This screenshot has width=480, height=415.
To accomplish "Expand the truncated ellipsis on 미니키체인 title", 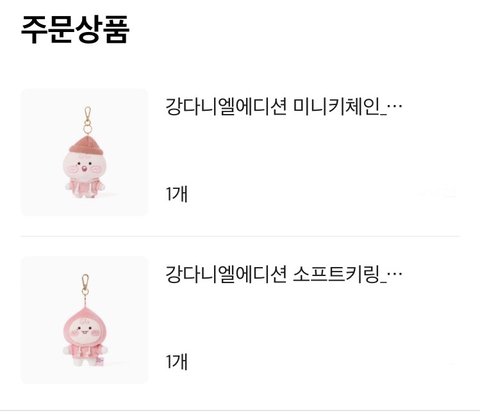I will [x=395, y=108].
